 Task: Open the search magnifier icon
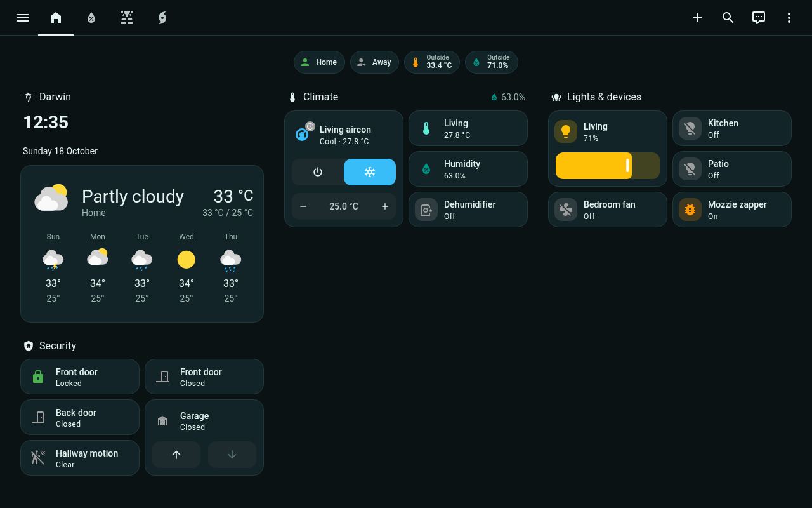click(728, 18)
